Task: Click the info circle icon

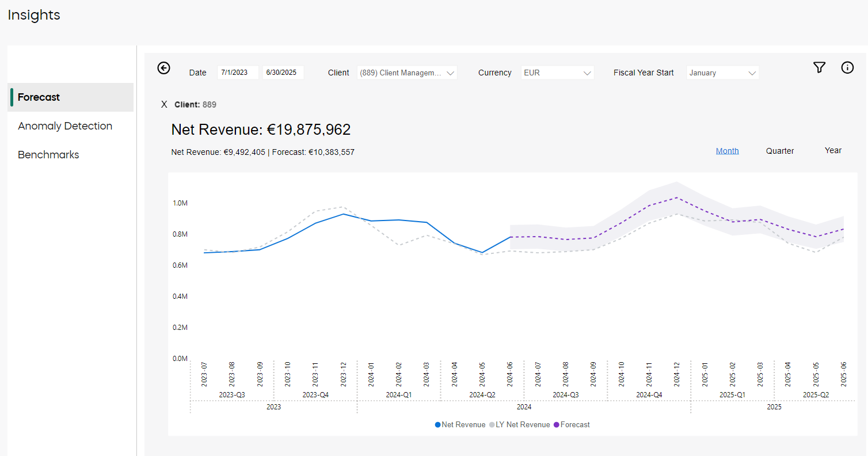Action: [x=847, y=67]
